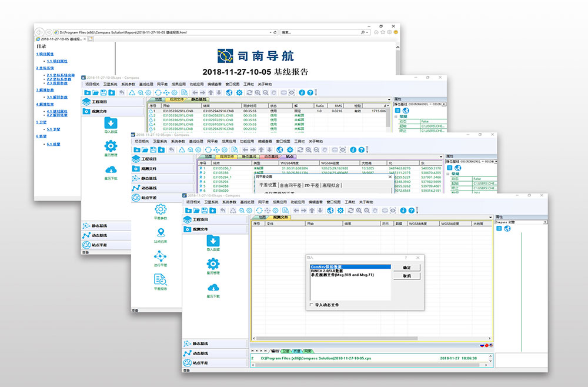Click the 星历下载 cloud icon in the front window
588x387 pixels.
[213, 288]
